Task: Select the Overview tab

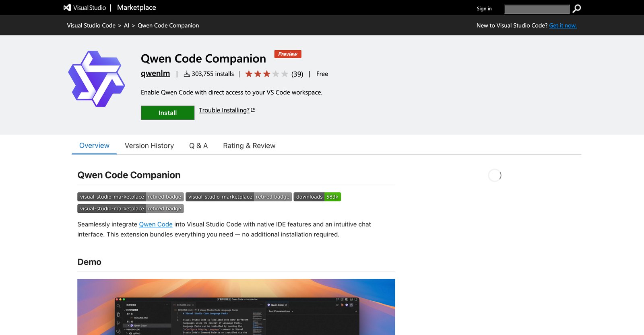Action: click(x=94, y=146)
